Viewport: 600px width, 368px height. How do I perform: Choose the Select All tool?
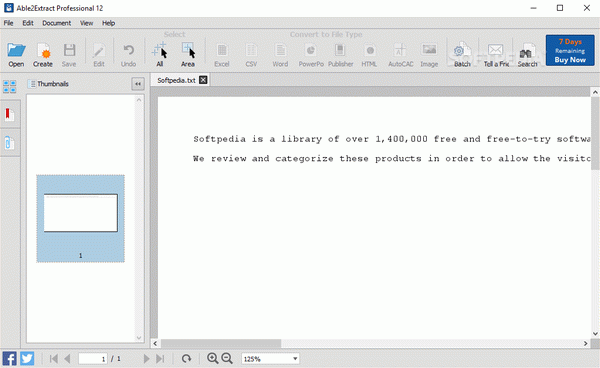[160, 55]
